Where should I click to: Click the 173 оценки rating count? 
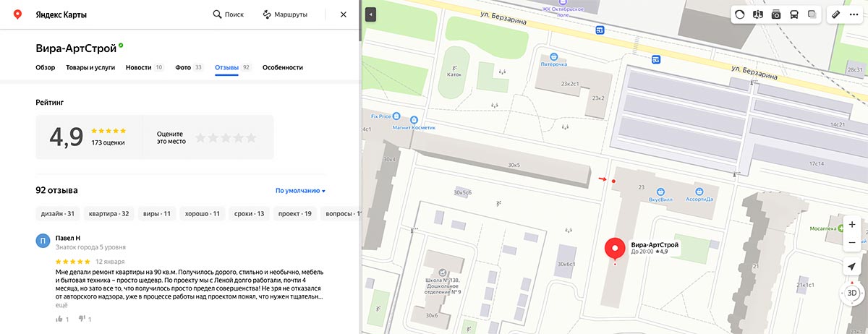coord(108,142)
